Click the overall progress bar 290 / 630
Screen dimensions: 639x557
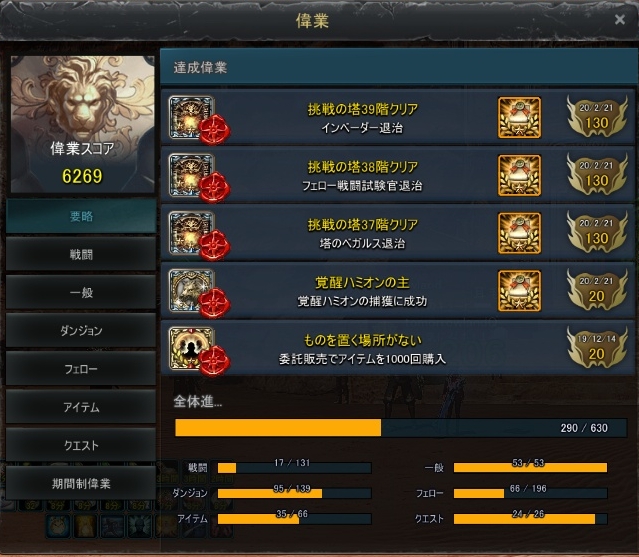(401, 428)
